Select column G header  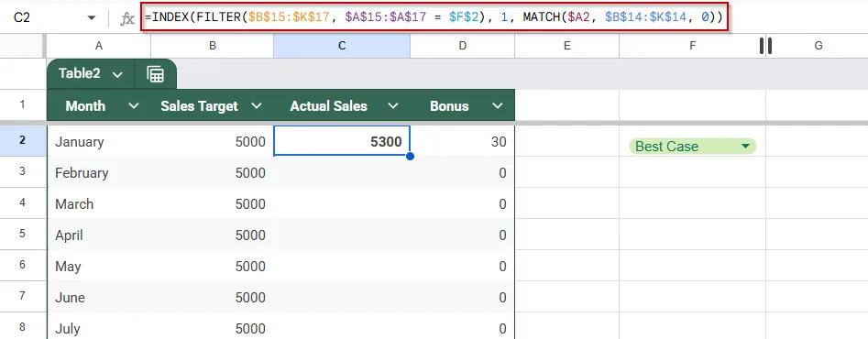[819, 46]
